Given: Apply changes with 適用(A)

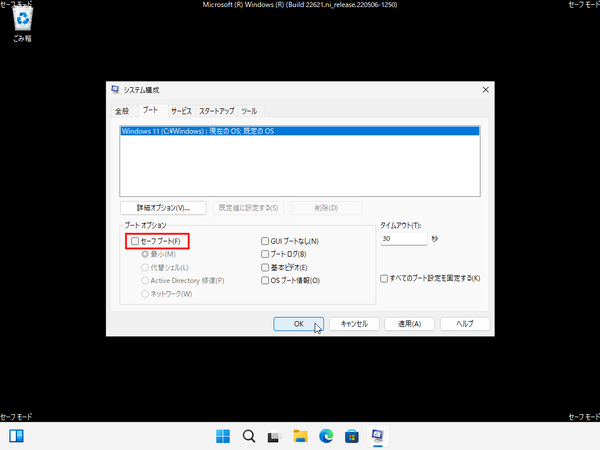Looking at the screenshot, I should pos(409,324).
